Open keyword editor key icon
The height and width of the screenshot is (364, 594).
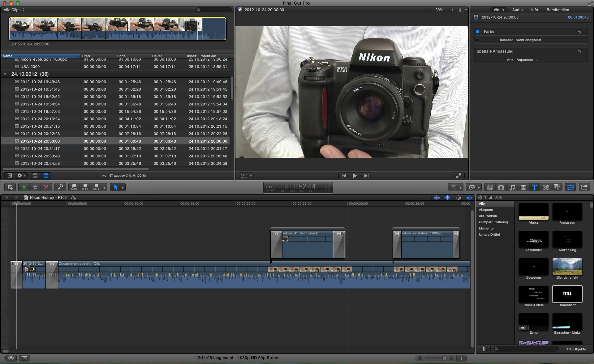(x=60, y=187)
